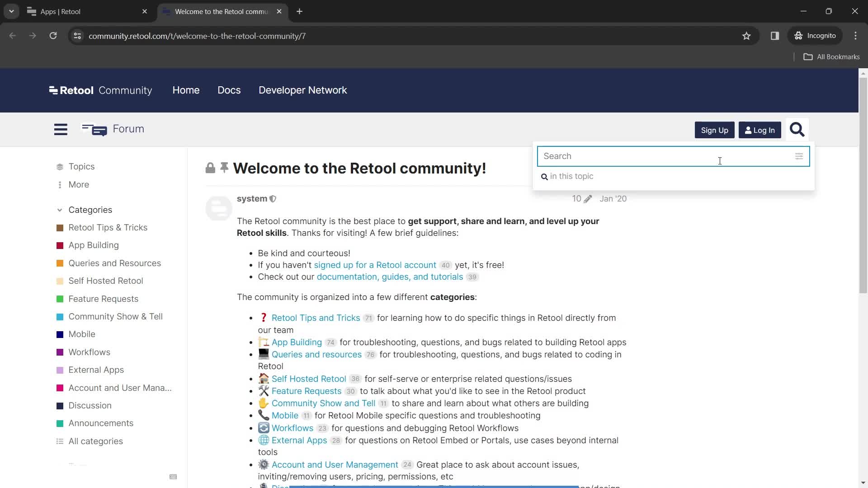Click the Incognito profile indicator

[x=815, y=36]
